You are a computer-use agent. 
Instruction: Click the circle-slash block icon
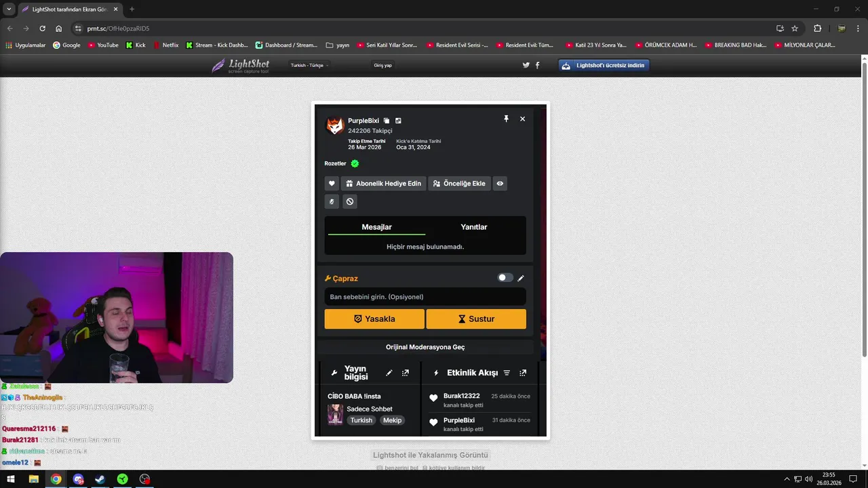tap(350, 201)
